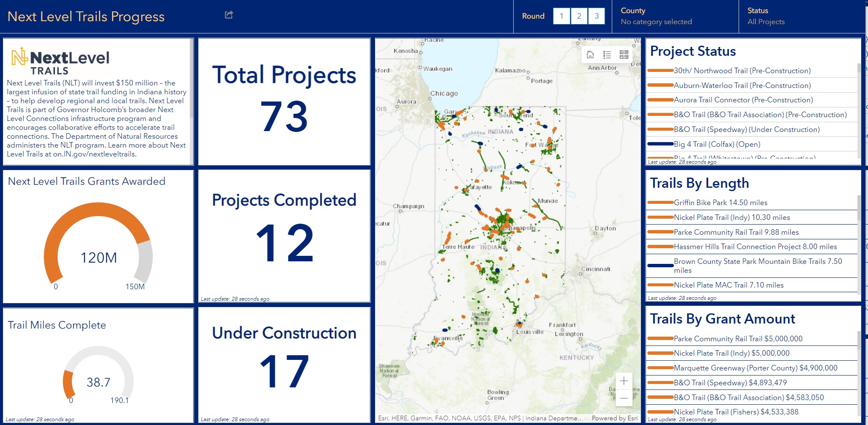868x425 pixels.
Task: Select Griffin Bike Park in Trails By Length
Action: coord(720,203)
